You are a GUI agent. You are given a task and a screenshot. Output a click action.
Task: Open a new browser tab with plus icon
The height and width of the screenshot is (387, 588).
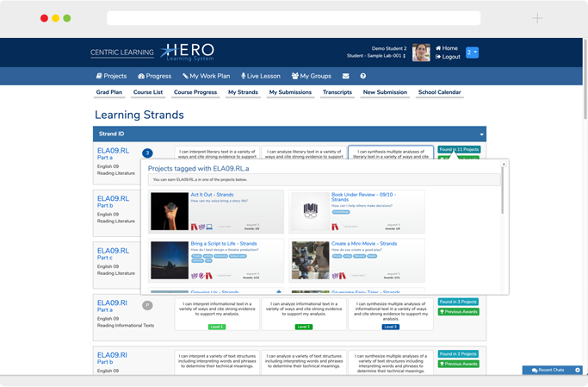click(x=537, y=18)
